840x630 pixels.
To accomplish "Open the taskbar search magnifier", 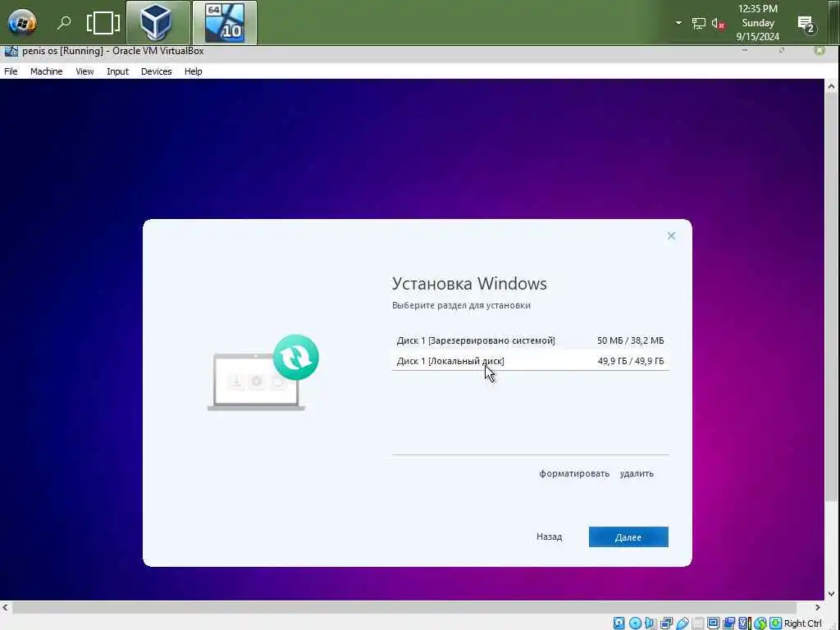I will tap(64, 23).
